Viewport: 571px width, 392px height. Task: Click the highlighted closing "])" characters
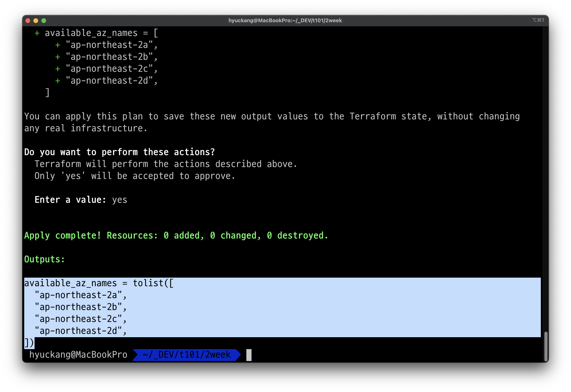[29, 343]
